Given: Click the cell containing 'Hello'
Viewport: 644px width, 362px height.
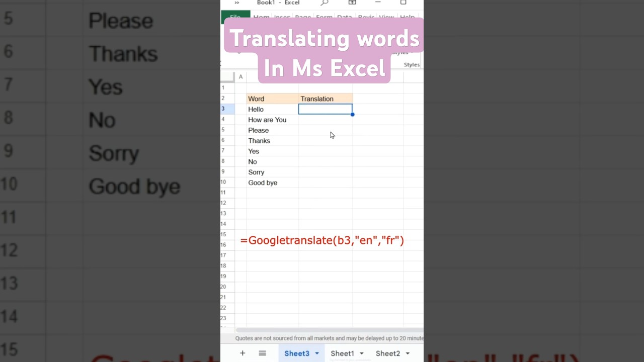Looking at the screenshot, I should [x=272, y=109].
